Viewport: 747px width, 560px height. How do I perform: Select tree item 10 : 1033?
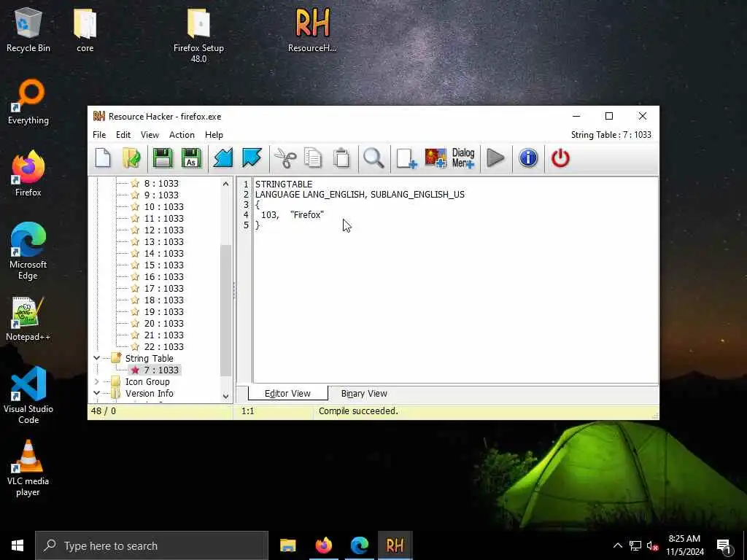tap(164, 206)
